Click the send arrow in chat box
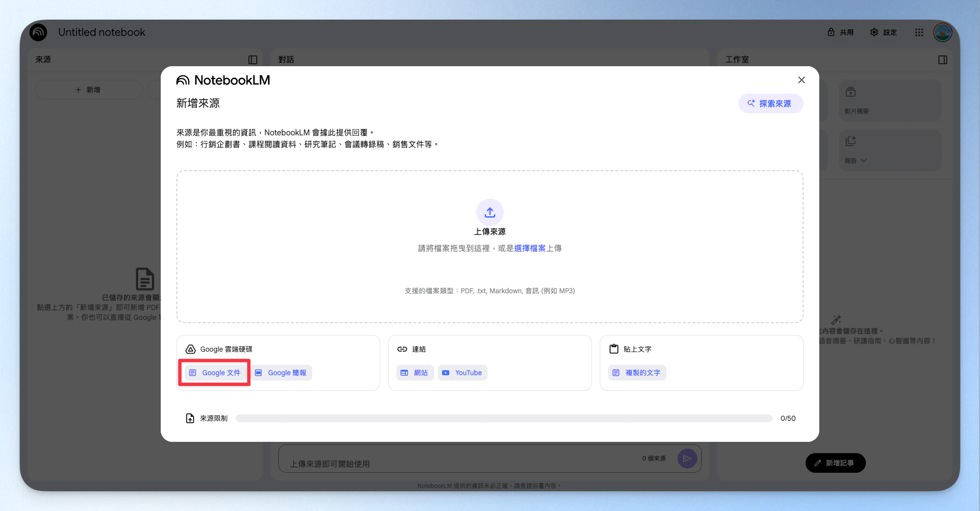The image size is (980, 511). tap(687, 459)
